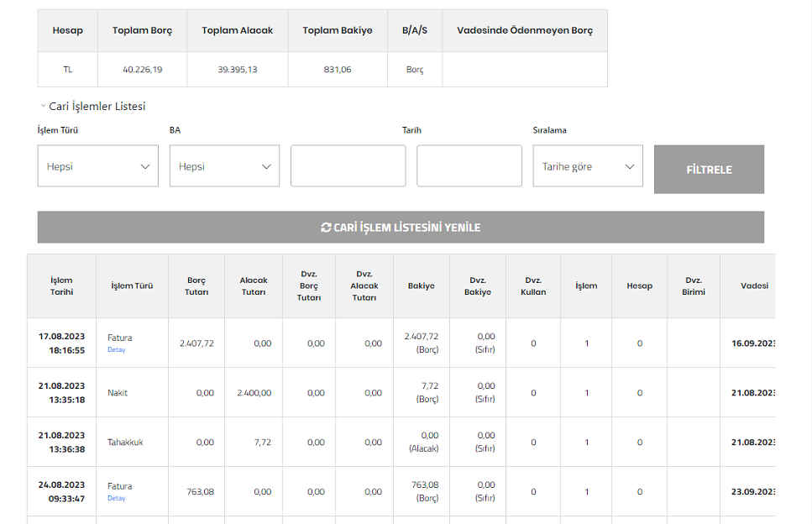812x524 pixels.
Task: Select the Nakit transaction row dated 21.08.2023
Action: tap(118, 393)
